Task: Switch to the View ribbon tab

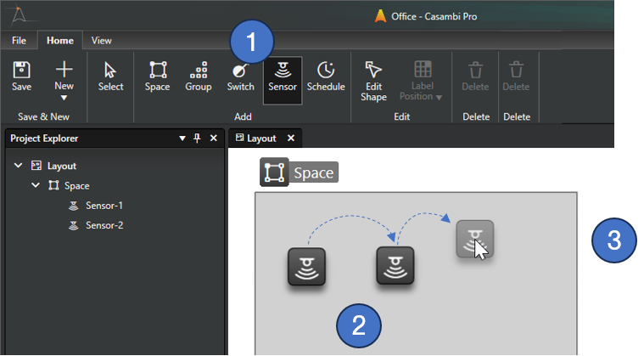Action: 102,40
